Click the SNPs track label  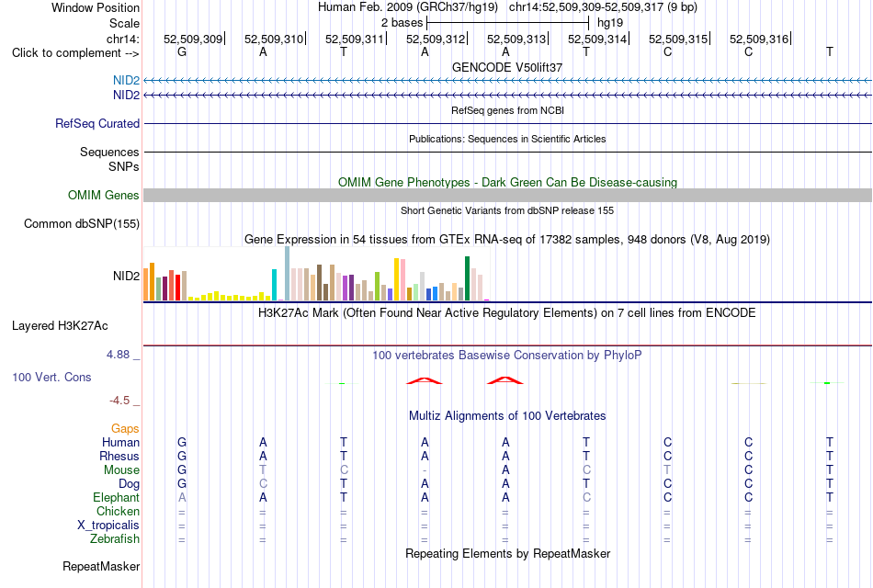pos(124,166)
